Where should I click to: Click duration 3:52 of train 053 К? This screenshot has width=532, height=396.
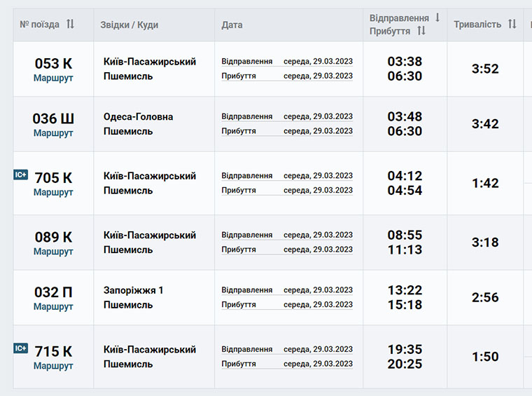pos(485,69)
